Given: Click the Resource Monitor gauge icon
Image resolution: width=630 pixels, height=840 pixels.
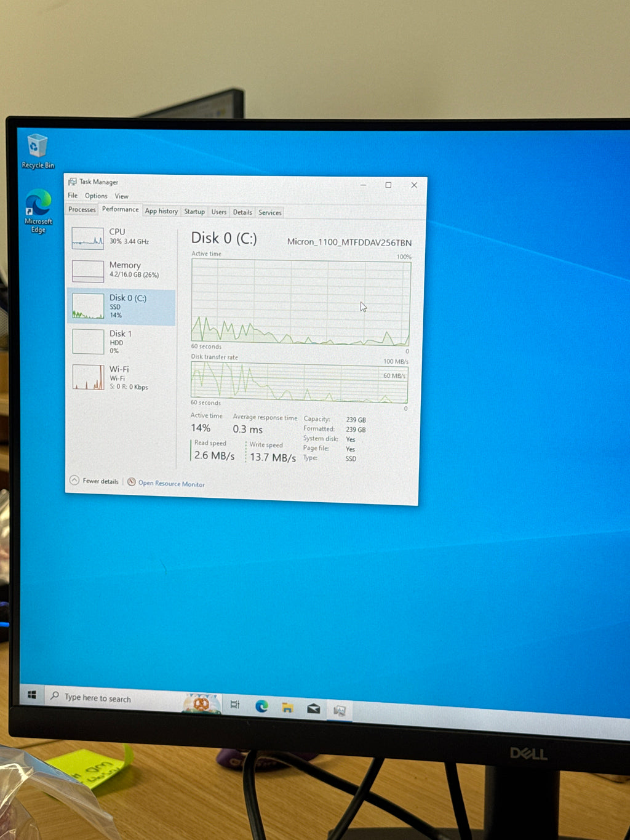Looking at the screenshot, I should pyautogui.click(x=131, y=482).
